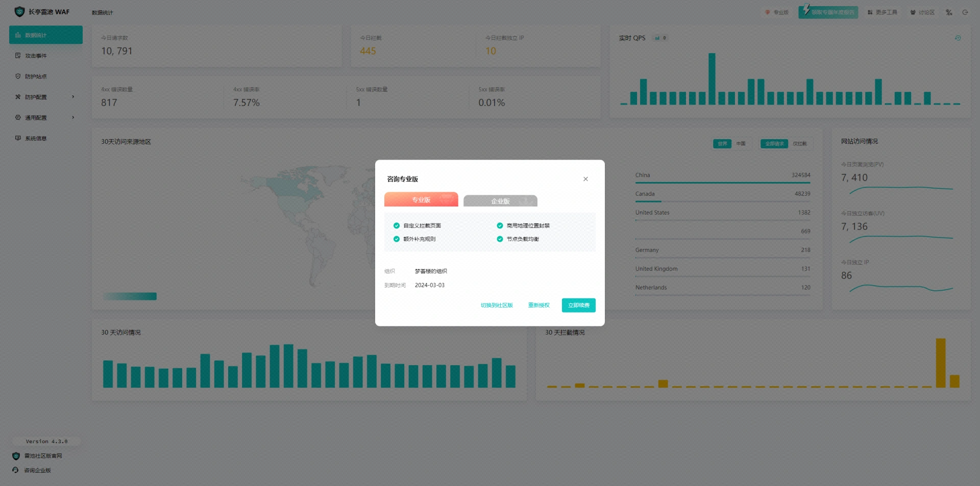Click the language switch icon

[949, 12]
